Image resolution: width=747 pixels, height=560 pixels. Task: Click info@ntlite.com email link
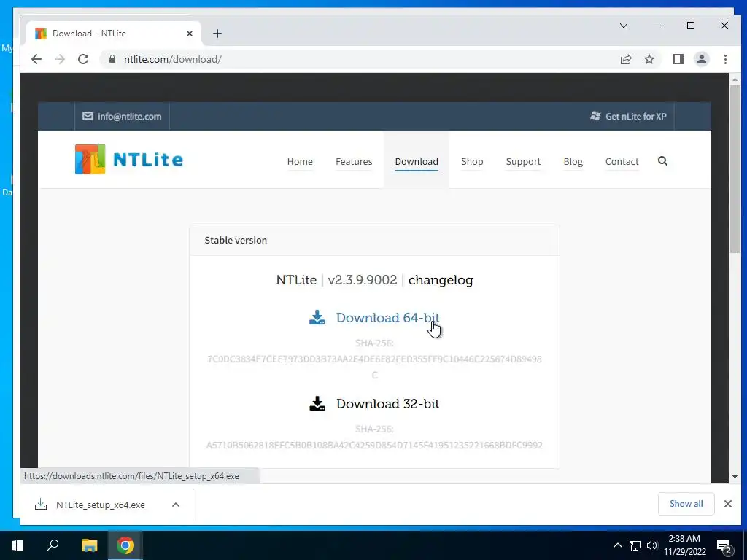[122, 116]
